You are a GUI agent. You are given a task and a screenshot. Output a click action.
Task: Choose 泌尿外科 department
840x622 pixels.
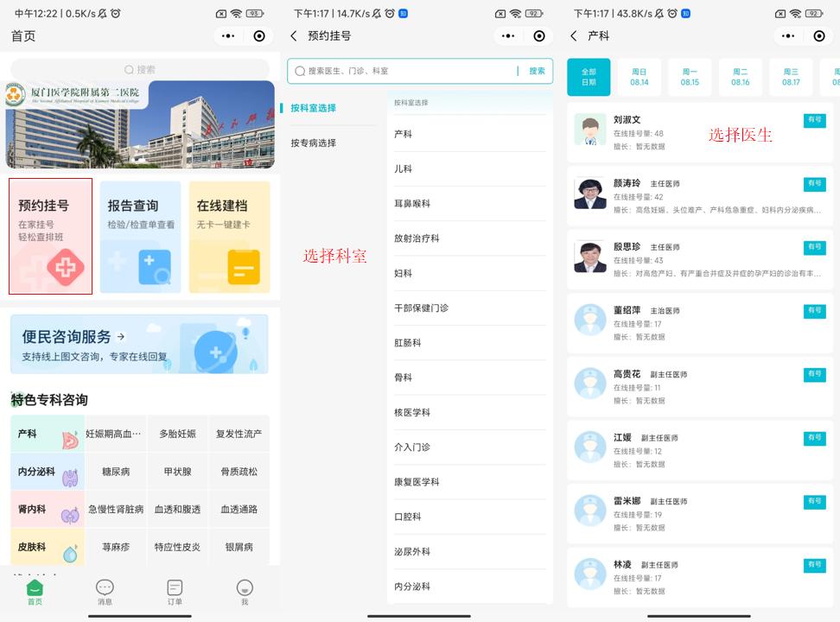pyautogui.click(x=470, y=552)
